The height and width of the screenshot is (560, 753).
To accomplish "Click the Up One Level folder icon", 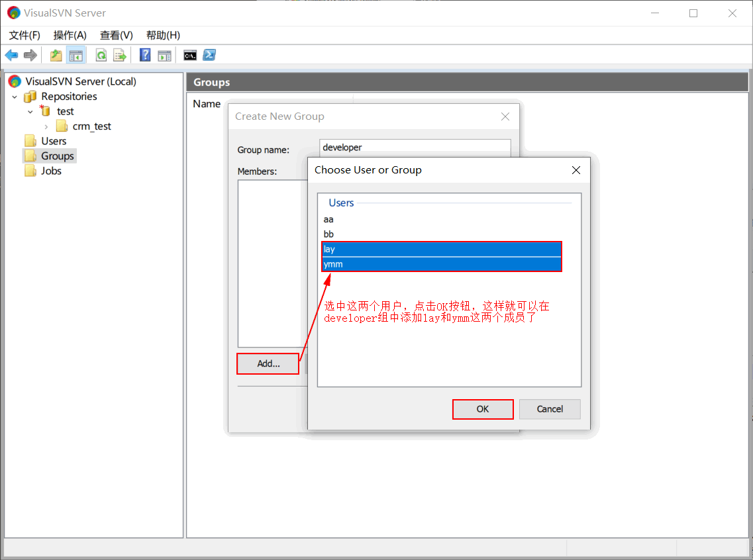I will [x=56, y=55].
